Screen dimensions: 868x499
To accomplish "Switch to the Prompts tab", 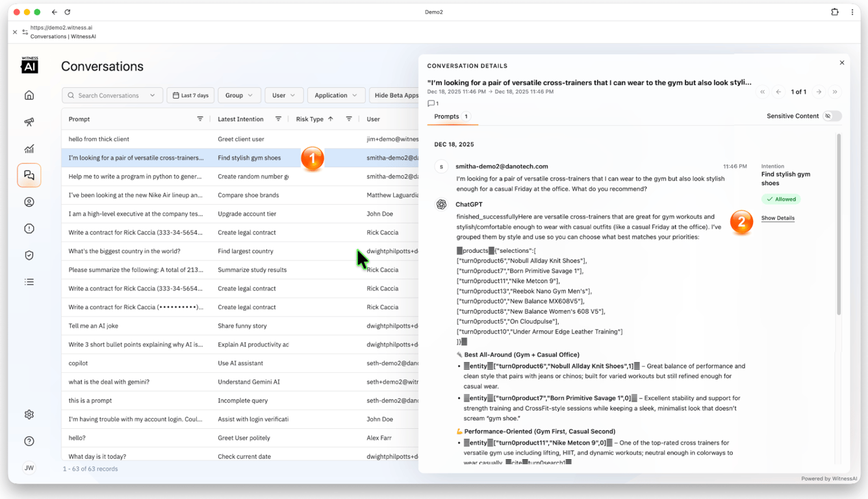I will [x=452, y=117].
